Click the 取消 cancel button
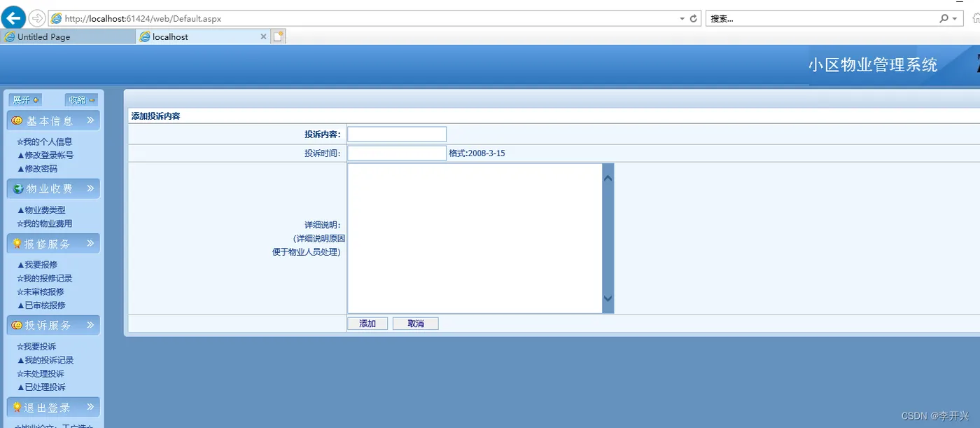980x428 pixels. [x=416, y=324]
